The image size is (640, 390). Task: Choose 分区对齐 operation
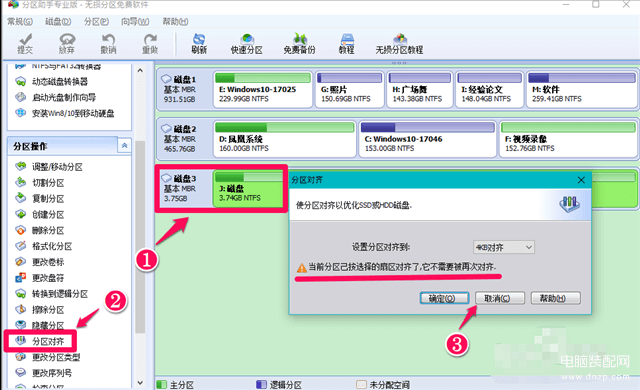40,341
